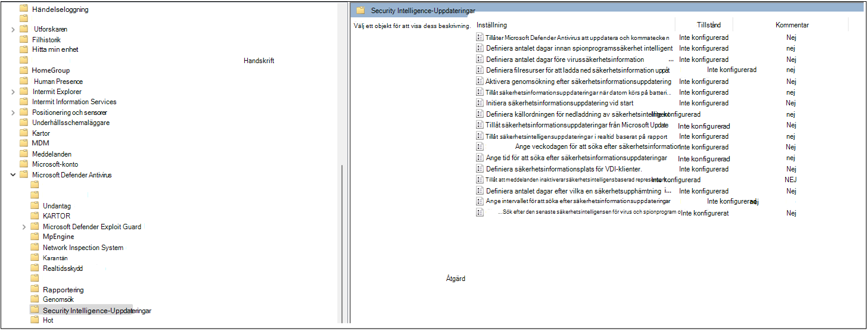The width and height of the screenshot is (868, 331).
Task: Select the HomeGroup folder icon
Action: [x=24, y=70]
